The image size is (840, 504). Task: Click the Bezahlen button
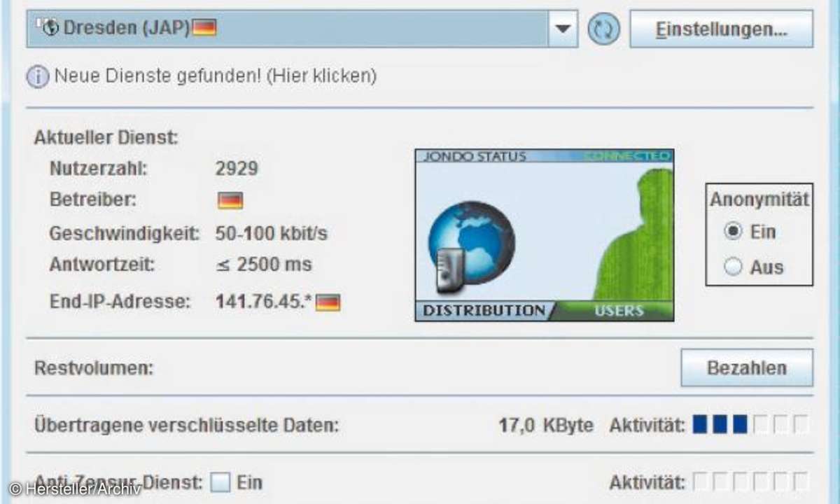(x=747, y=368)
